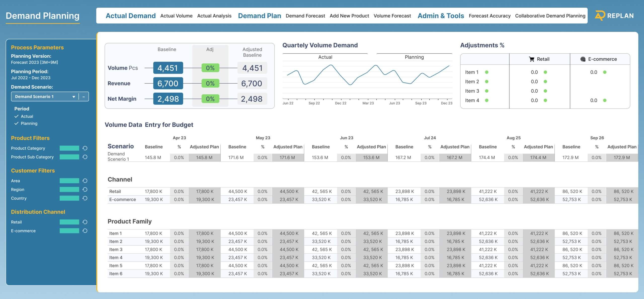The width and height of the screenshot is (644, 299).
Task: Edit Retail Apr 23 percent cell
Action: (x=179, y=192)
